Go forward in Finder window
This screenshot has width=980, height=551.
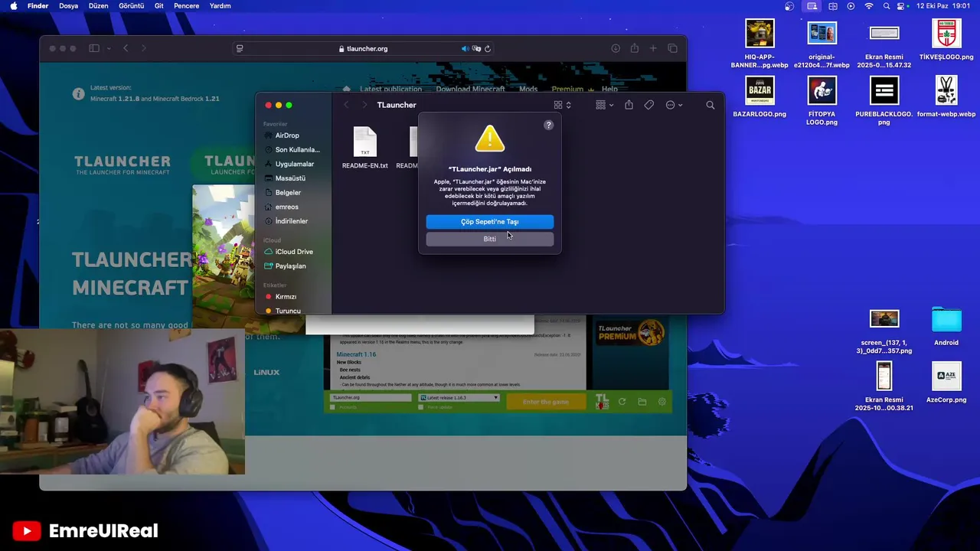click(364, 105)
